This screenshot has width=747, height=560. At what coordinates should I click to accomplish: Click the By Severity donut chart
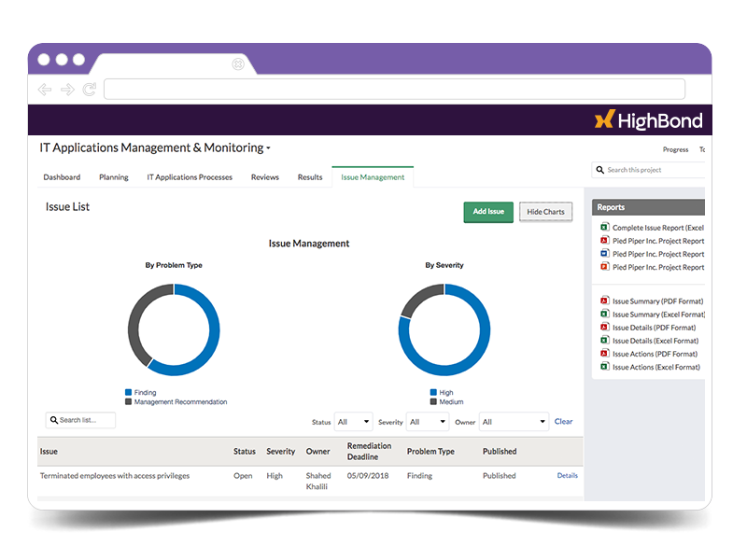click(x=444, y=330)
